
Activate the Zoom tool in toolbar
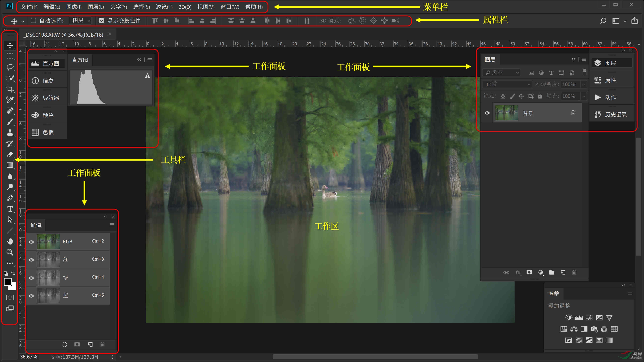point(10,252)
